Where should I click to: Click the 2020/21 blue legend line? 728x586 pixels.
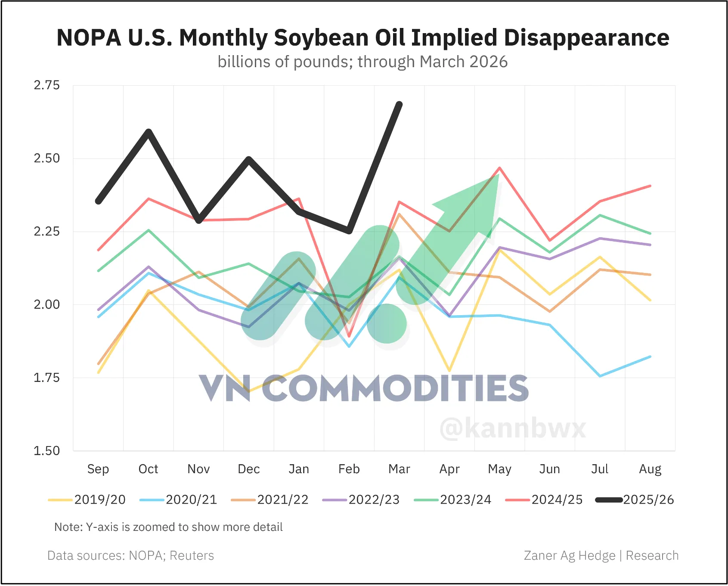point(152,500)
